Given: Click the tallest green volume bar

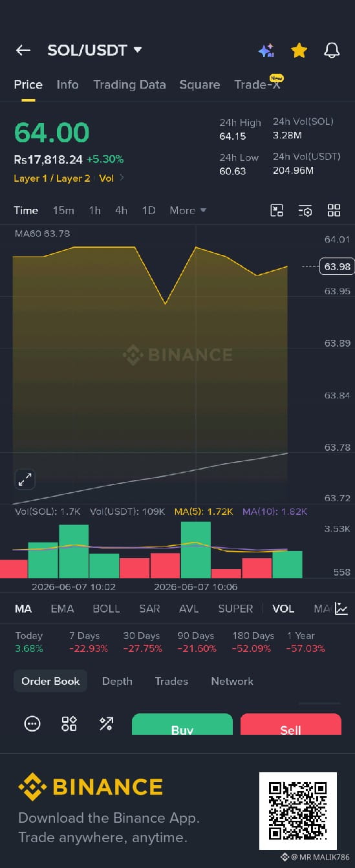Looking at the screenshot, I should coord(196,550).
